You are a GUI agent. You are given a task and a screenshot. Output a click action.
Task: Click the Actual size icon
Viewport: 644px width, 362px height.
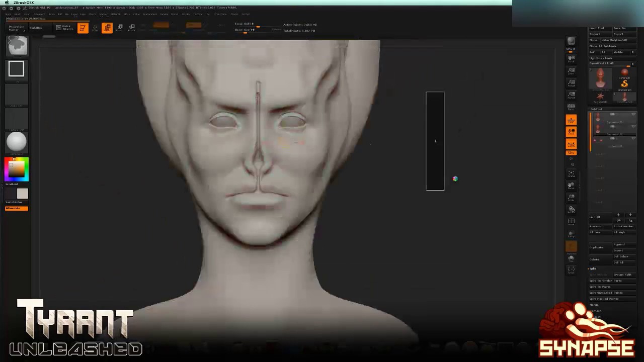tap(571, 83)
